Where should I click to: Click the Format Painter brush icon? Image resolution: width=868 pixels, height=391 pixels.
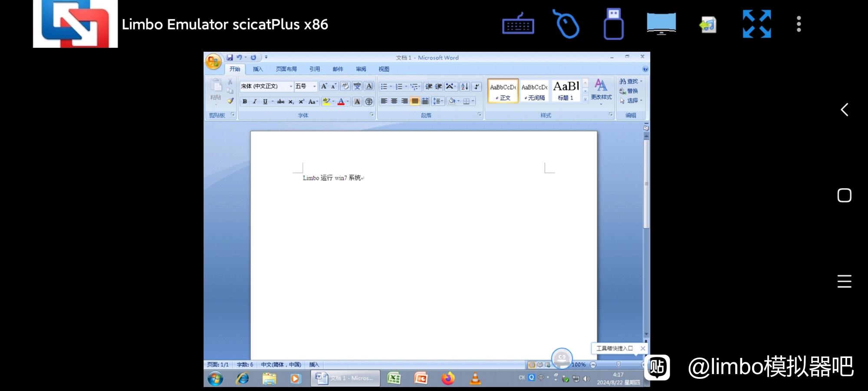click(230, 101)
